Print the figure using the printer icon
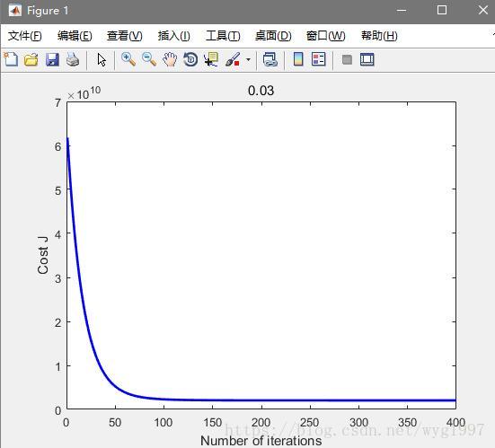495x448 pixels. [73, 59]
